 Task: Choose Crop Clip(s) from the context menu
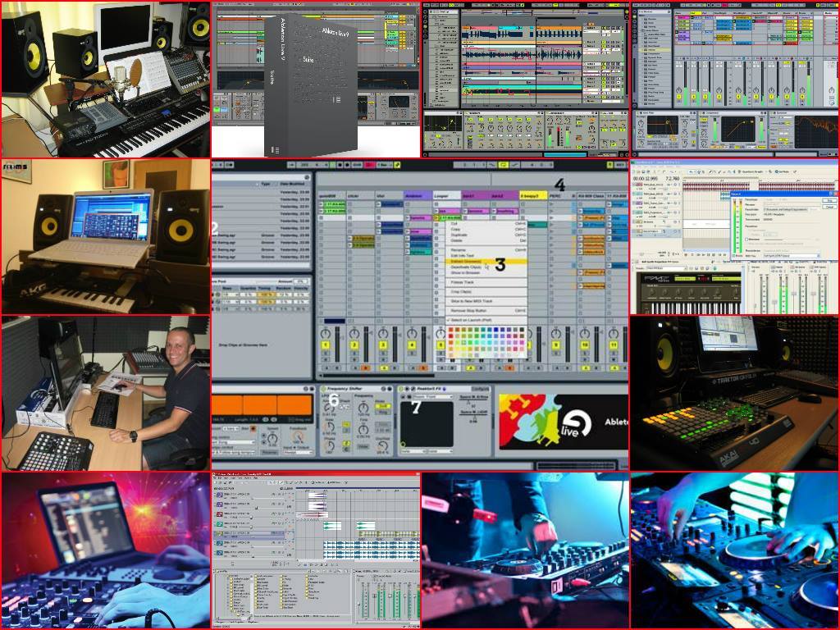coord(486,291)
